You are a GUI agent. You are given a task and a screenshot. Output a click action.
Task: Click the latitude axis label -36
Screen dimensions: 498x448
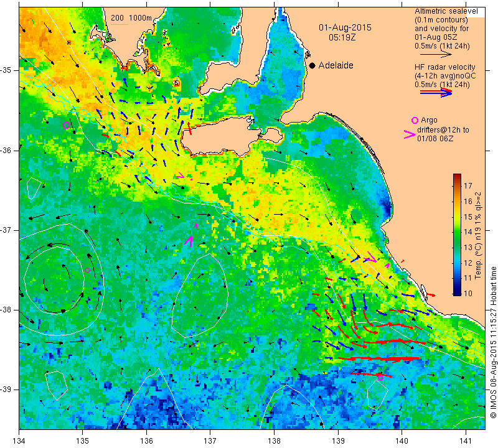pyautogui.click(x=6, y=150)
